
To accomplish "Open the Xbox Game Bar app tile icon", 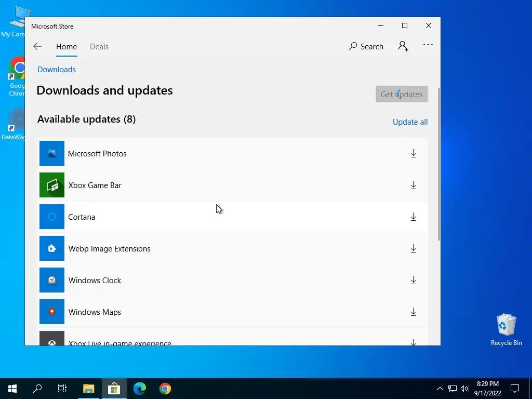I will coord(52,185).
